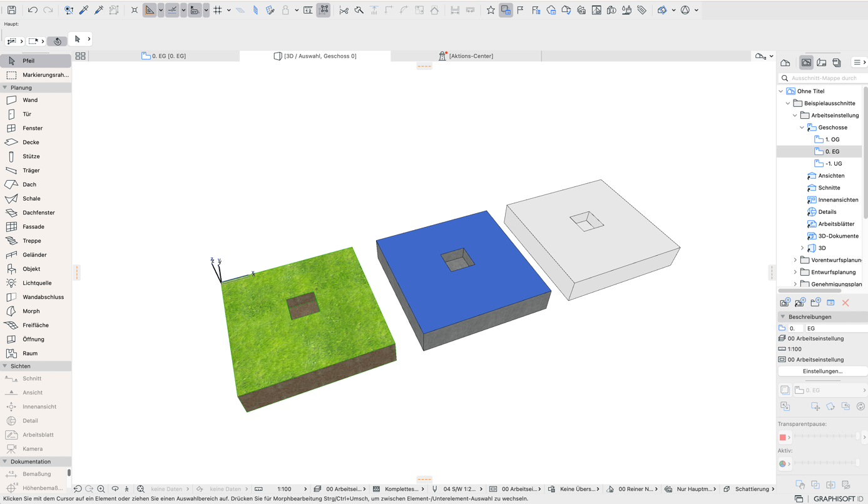Click the Save icon in the toolbar
Image resolution: width=868 pixels, height=504 pixels.
tap(12, 10)
